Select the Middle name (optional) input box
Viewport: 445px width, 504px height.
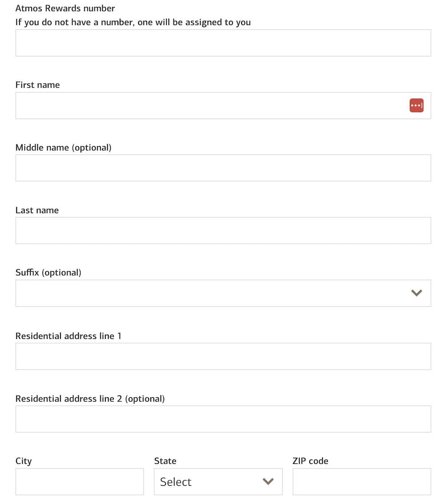point(223,168)
